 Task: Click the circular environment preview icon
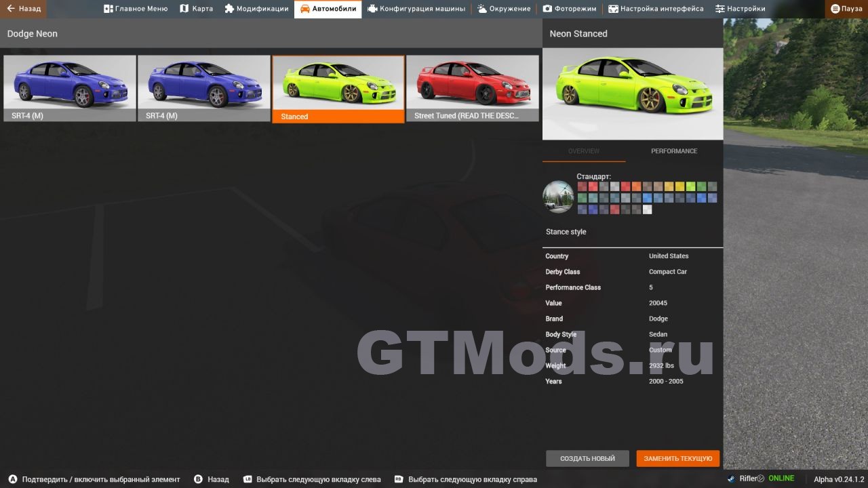point(558,197)
